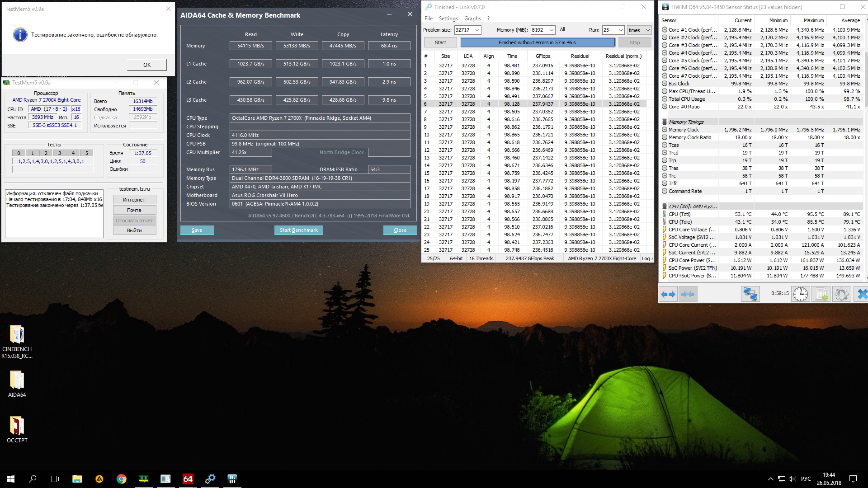Open LinX Problem size dropdown

[477, 30]
